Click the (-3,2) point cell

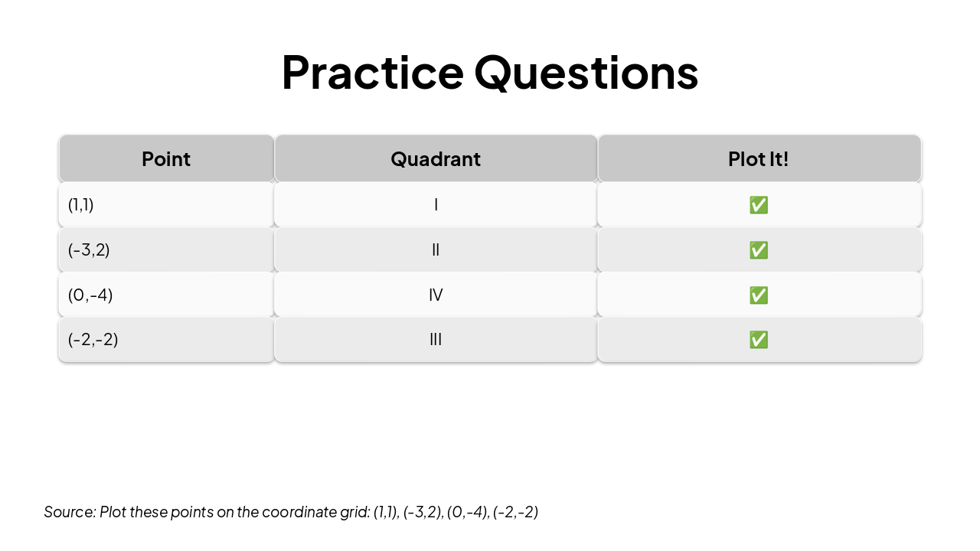[166, 249]
